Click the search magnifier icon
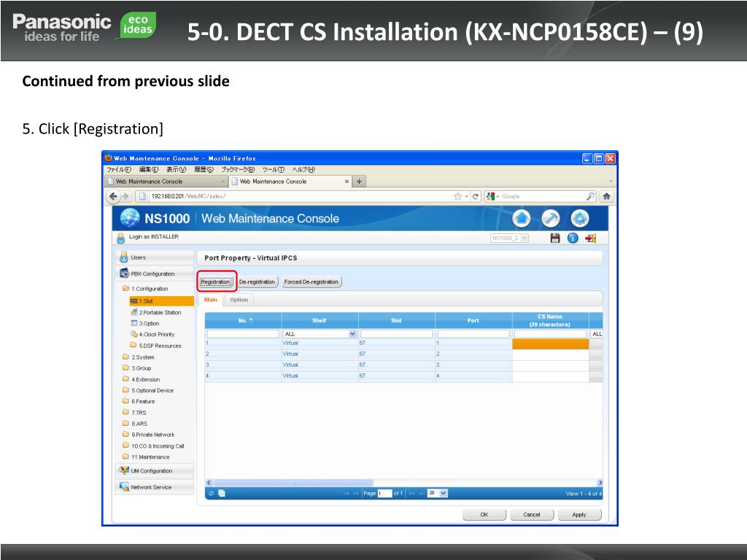The image size is (747, 560). tap(590, 196)
